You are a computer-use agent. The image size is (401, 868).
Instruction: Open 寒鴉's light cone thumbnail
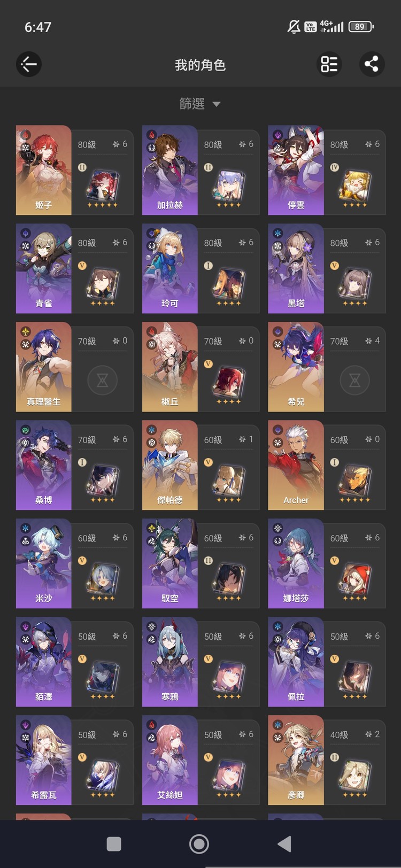click(228, 677)
